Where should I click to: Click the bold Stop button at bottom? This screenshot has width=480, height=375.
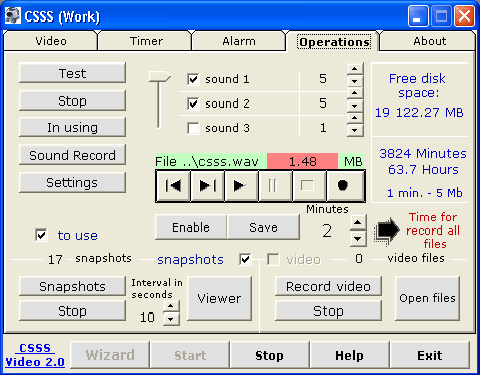click(x=269, y=355)
